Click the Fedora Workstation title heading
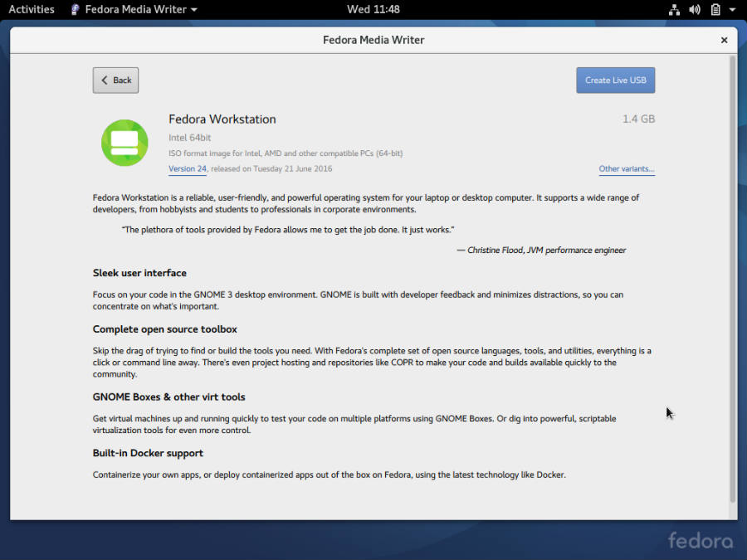The height and width of the screenshot is (560, 747). pos(222,119)
